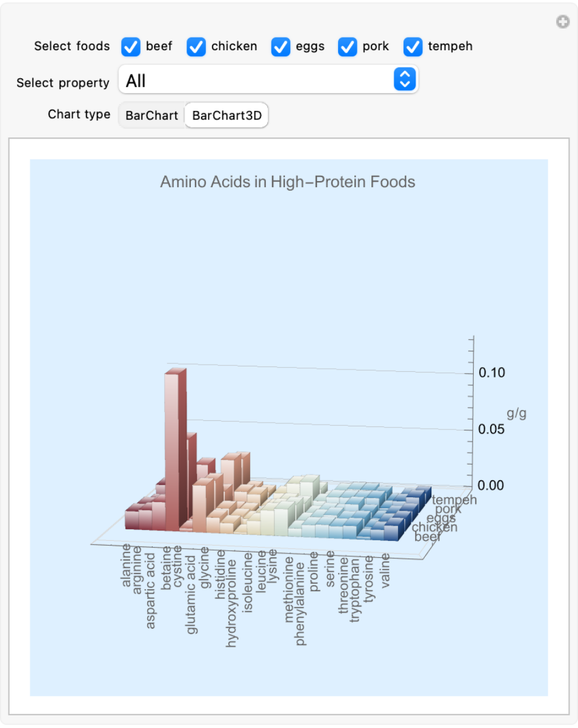Click the 0.10 axis tick label
Image resolution: width=578 pixels, height=728 pixels.
point(492,372)
